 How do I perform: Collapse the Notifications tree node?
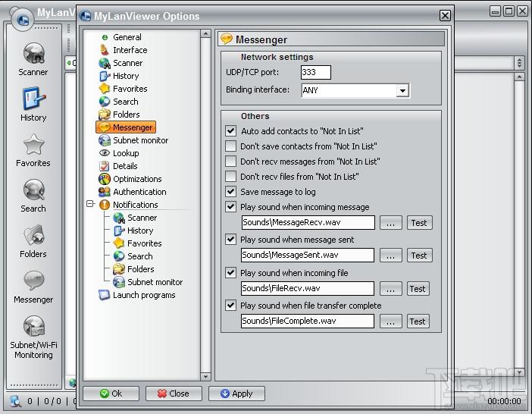tap(91, 205)
